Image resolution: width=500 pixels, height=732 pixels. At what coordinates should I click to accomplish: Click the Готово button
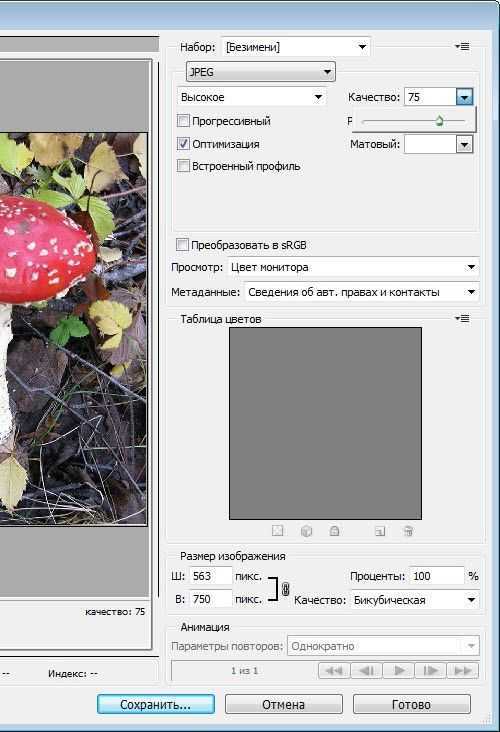[x=412, y=704]
